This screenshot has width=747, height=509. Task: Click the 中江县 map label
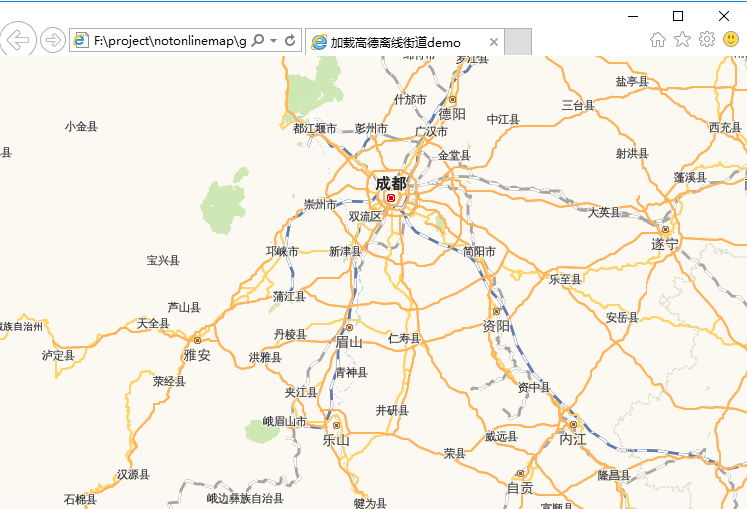[503, 119]
